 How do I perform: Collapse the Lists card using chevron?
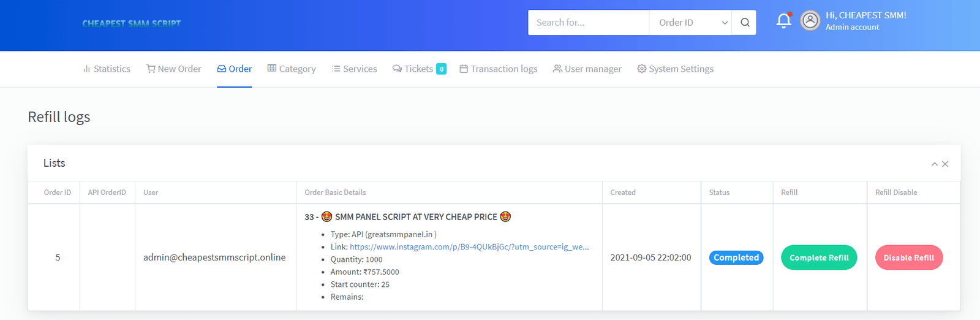coord(934,164)
